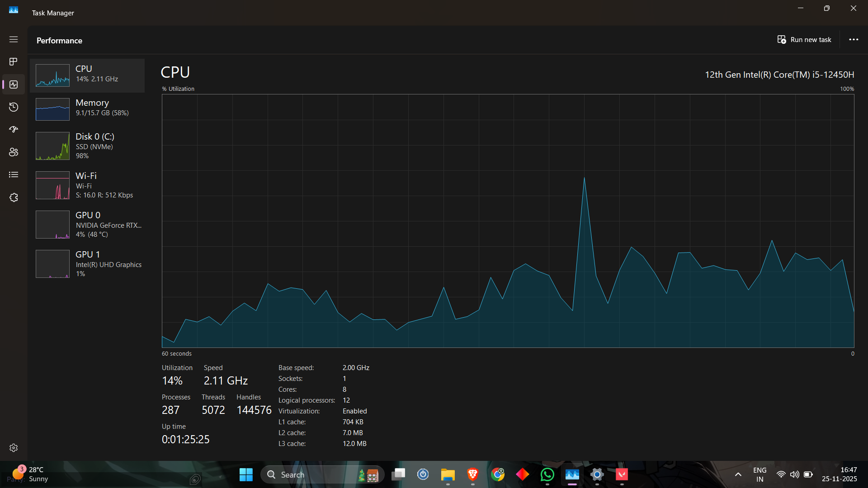Open the Users page icon
Viewport: 868px width, 488px height.
[14, 152]
